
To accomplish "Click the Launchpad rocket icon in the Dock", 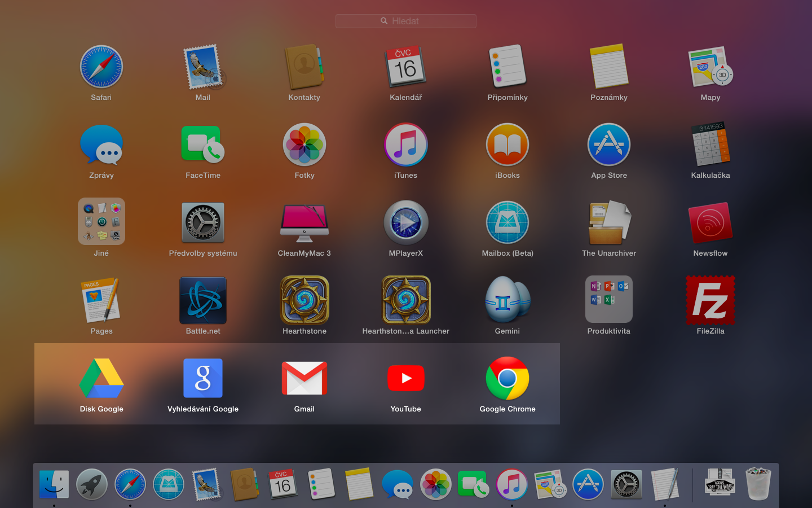I will [x=92, y=484].
